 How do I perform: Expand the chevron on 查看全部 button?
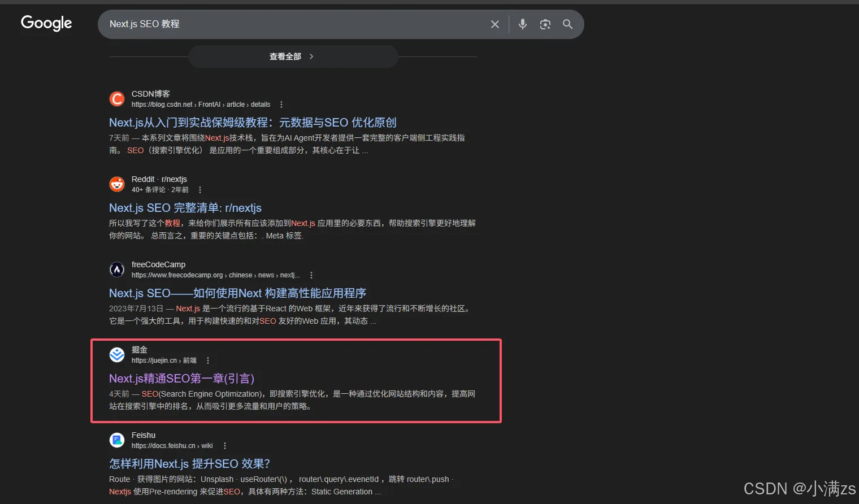tap(311, 56)
